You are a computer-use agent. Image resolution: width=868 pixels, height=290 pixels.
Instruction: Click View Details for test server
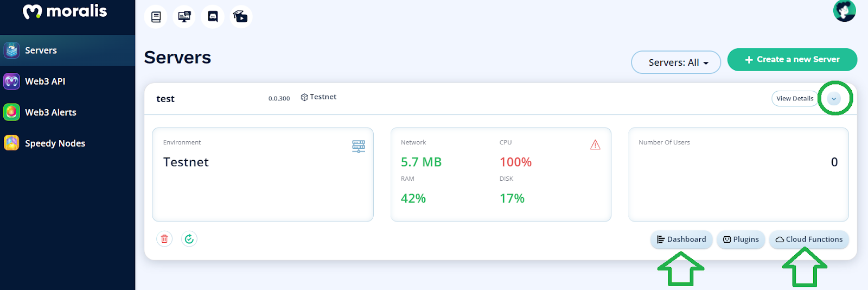click(x=795, y=98)
